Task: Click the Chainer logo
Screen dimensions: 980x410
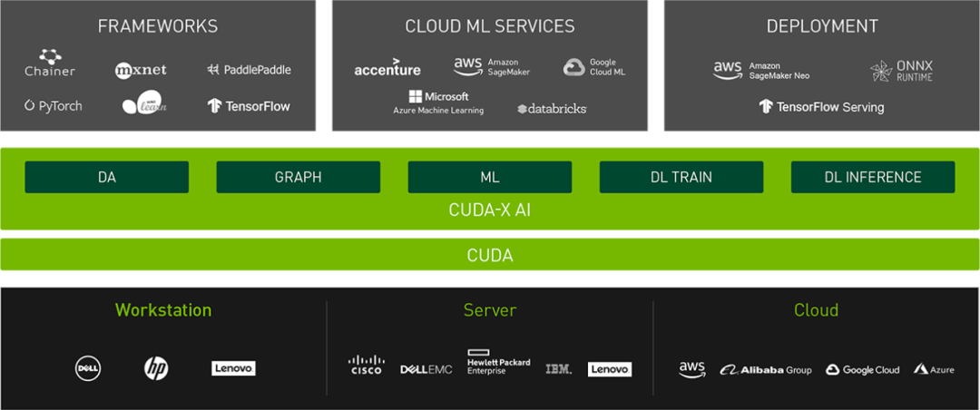Action: pos(50,63)
